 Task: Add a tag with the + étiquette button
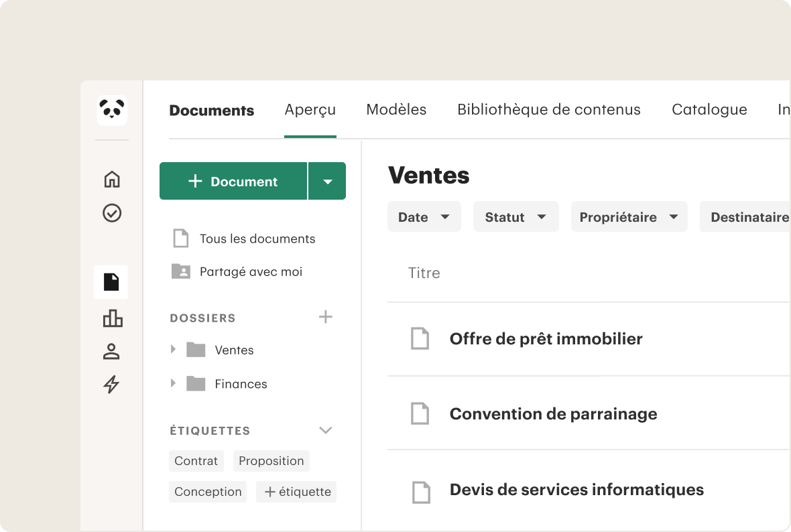pos(296,492)
